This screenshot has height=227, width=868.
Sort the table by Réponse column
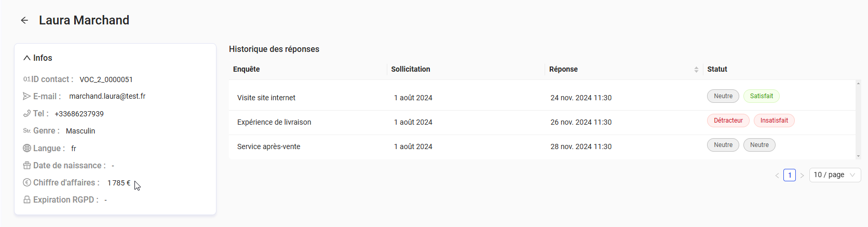(696, 70)
